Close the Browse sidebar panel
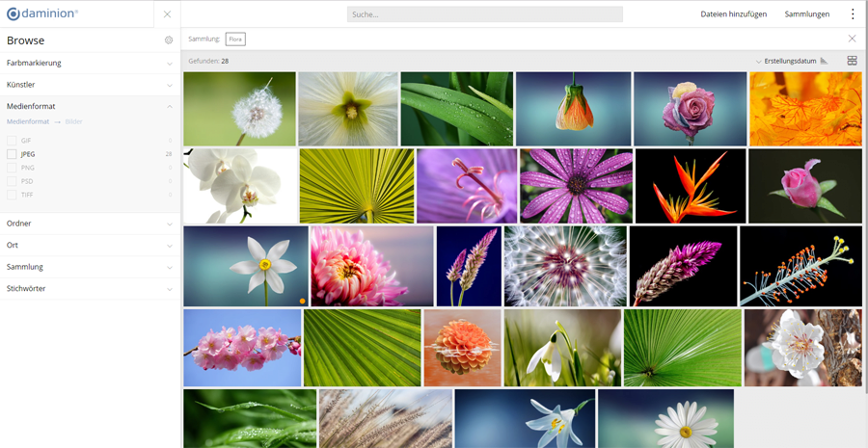 coord(167,14)
